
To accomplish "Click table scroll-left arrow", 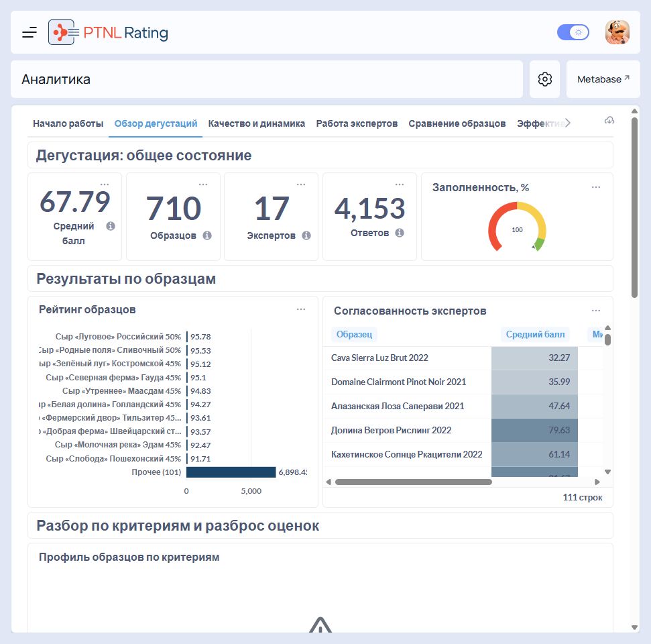I will click(329, 482).
